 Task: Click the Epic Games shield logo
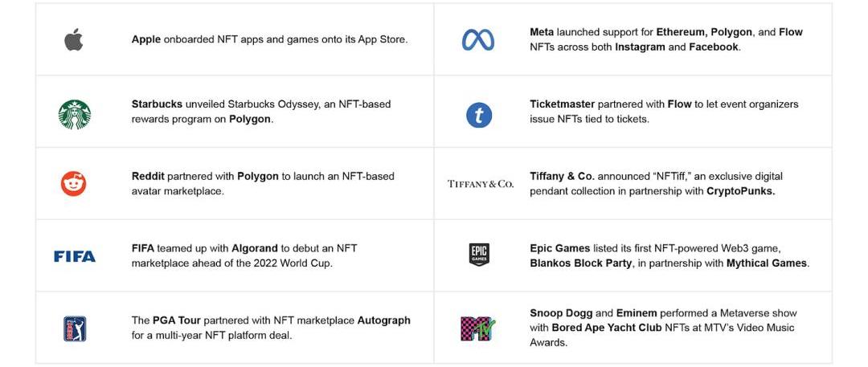[479, 255]
